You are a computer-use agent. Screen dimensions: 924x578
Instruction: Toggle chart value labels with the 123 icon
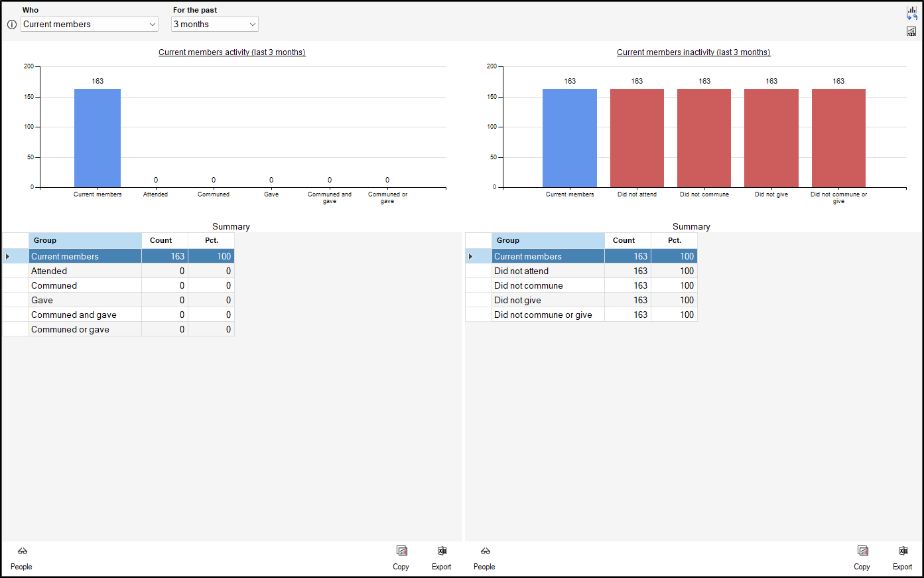click(x=911, y=31)
